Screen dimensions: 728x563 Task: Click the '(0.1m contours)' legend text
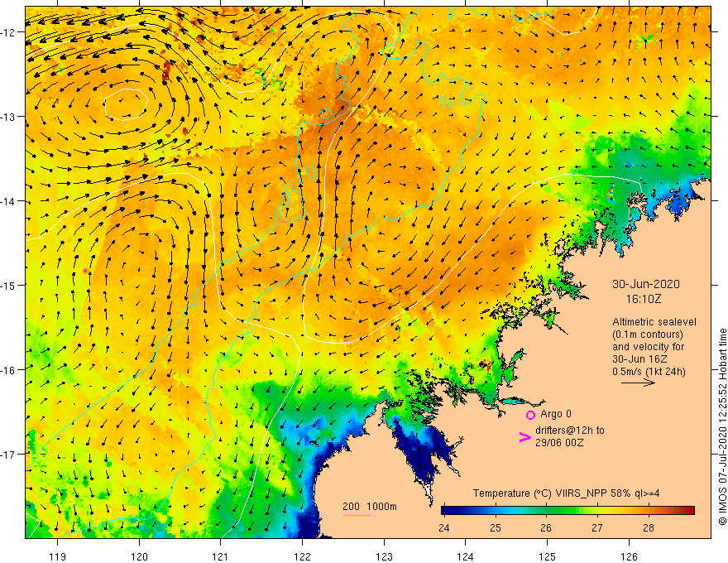pyautogui.click(x=648, y=334)
